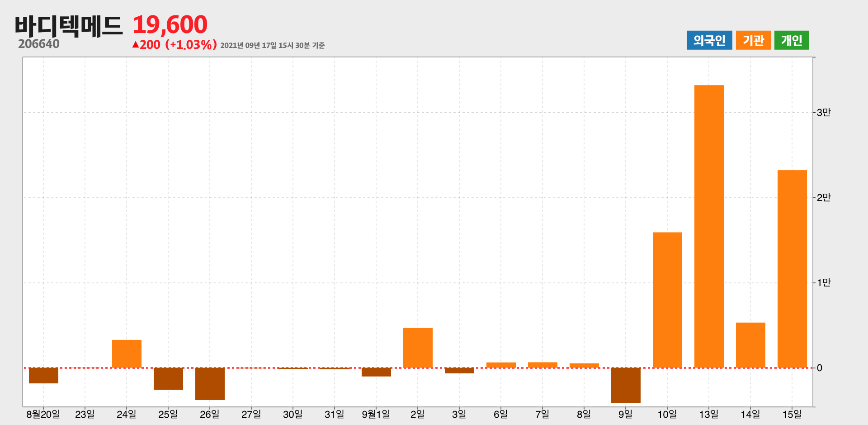Click the 15일 orange bar
This screenshot has width=868, height=425.
point(792,269)
